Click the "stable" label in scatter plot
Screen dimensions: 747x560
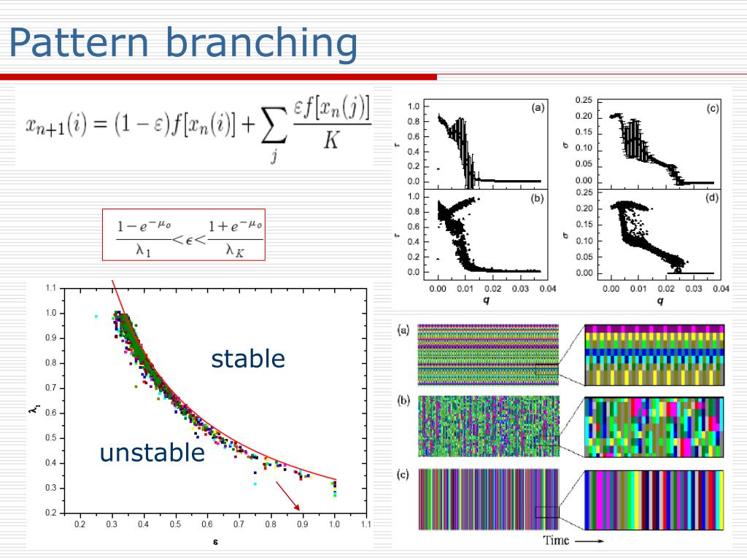pos(248,359)
